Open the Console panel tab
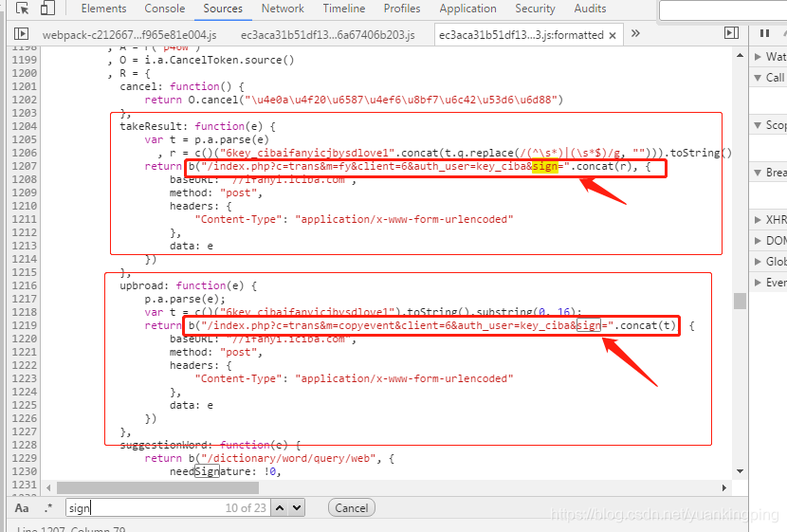Viewport: 787px width, 532px height. coord(165,9)
